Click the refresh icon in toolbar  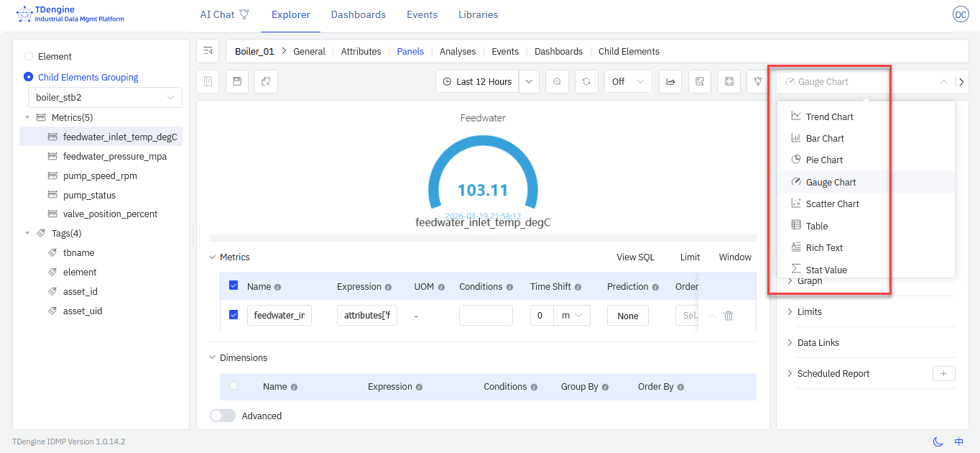click(586, 82)
